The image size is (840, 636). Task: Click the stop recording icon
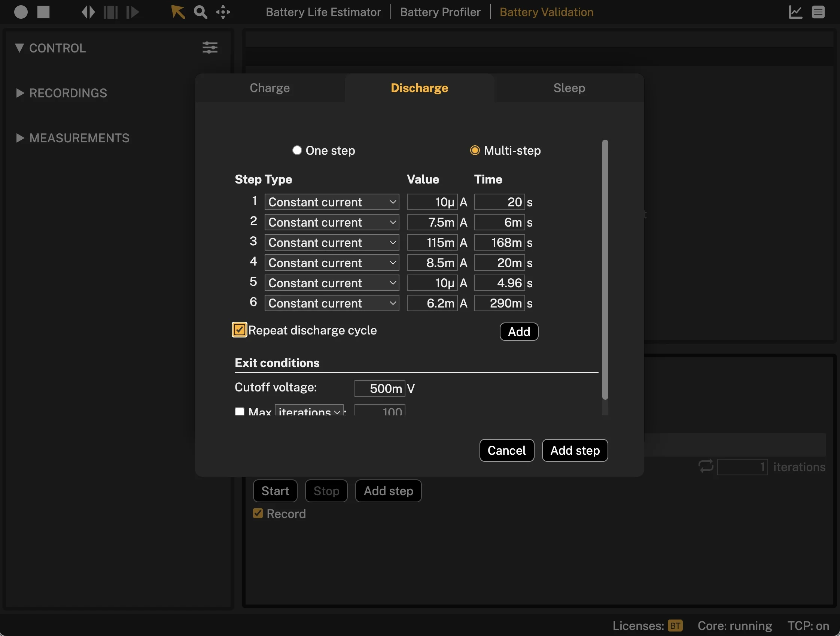click(43, 12)
